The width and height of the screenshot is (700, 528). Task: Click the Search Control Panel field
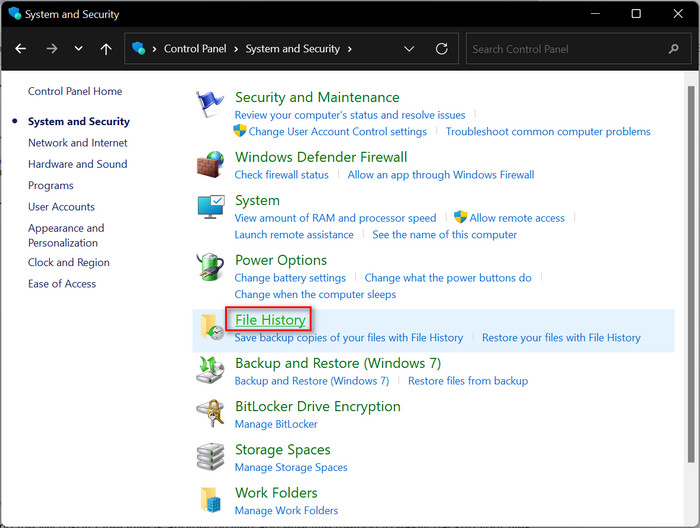(x=578, y=49)
